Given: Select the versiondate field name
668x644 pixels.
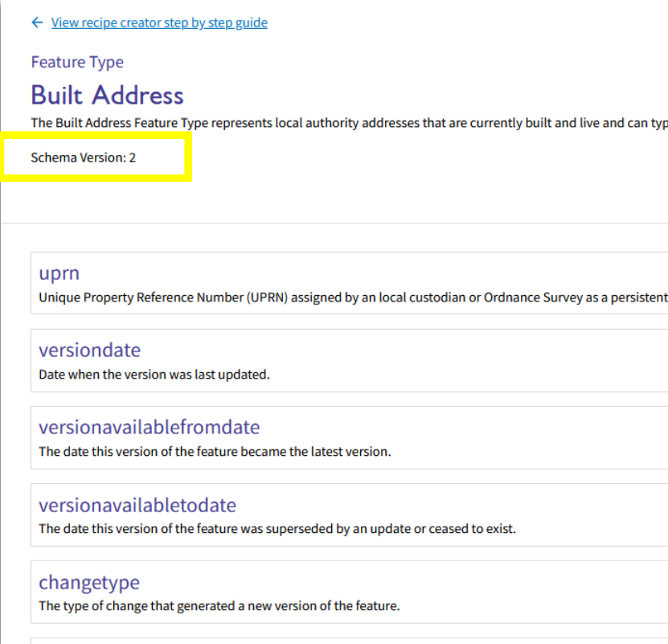Looking at the screenshot, I should 89,351.
